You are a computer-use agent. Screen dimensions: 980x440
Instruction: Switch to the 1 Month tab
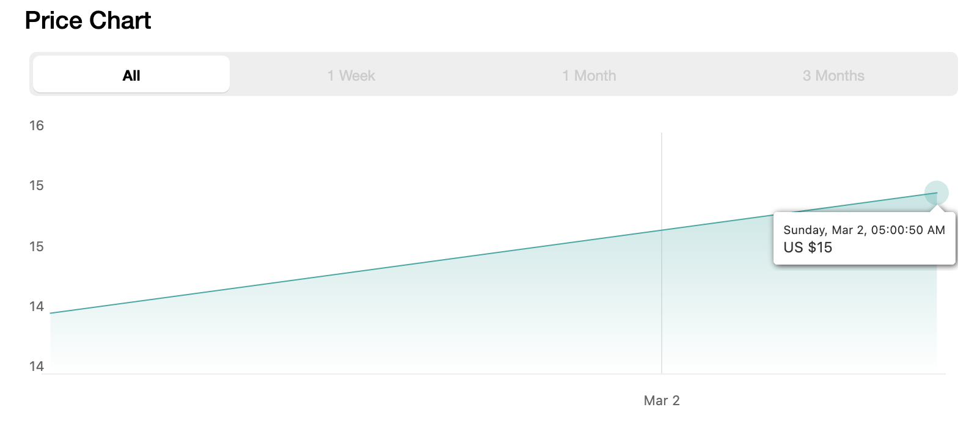click(589, 75)
